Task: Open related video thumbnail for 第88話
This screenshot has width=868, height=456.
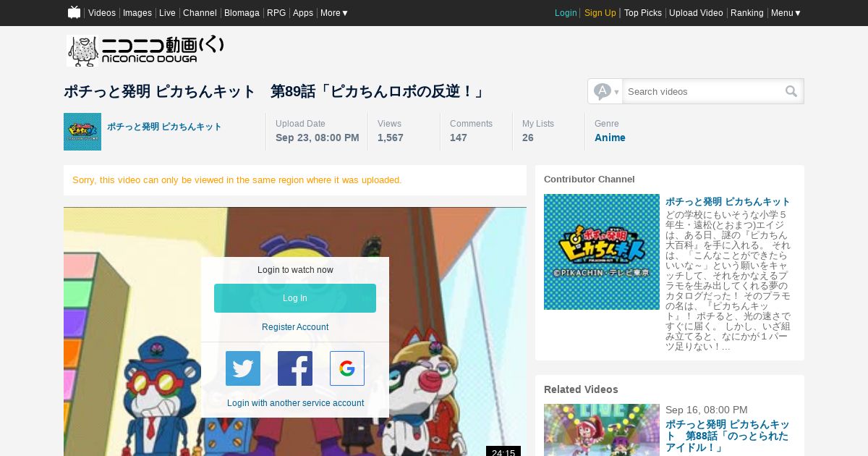Action: pos(602,430)
